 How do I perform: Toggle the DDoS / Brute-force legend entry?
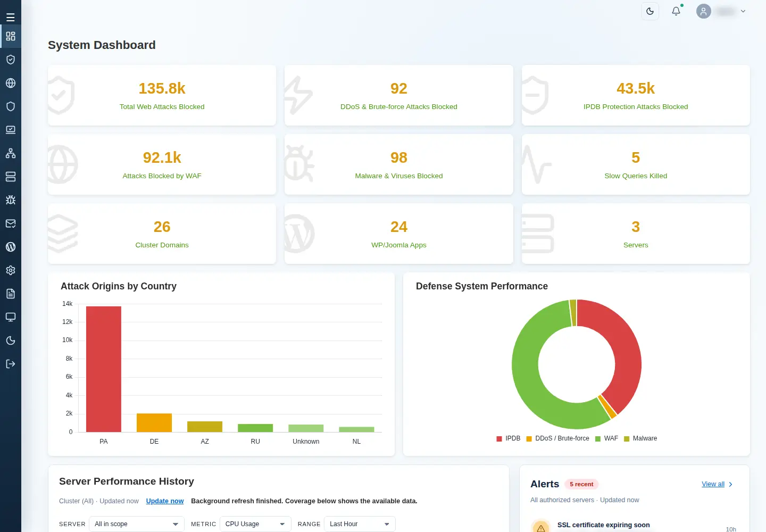tap(557, 438)
